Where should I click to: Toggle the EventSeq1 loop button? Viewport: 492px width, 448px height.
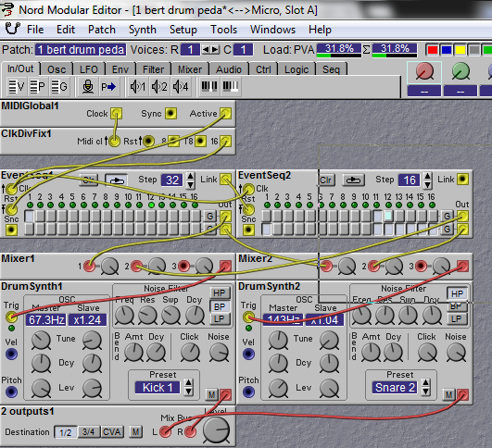116,180
